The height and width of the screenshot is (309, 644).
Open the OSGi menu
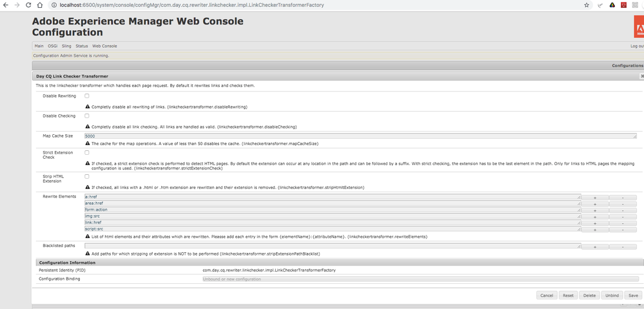click(53, 46)
